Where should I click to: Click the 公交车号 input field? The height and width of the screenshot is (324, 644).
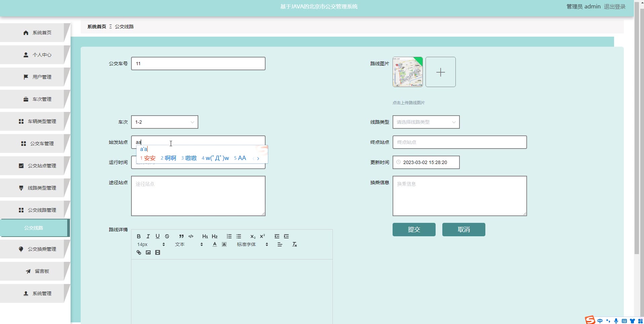(x=198, y=64)
